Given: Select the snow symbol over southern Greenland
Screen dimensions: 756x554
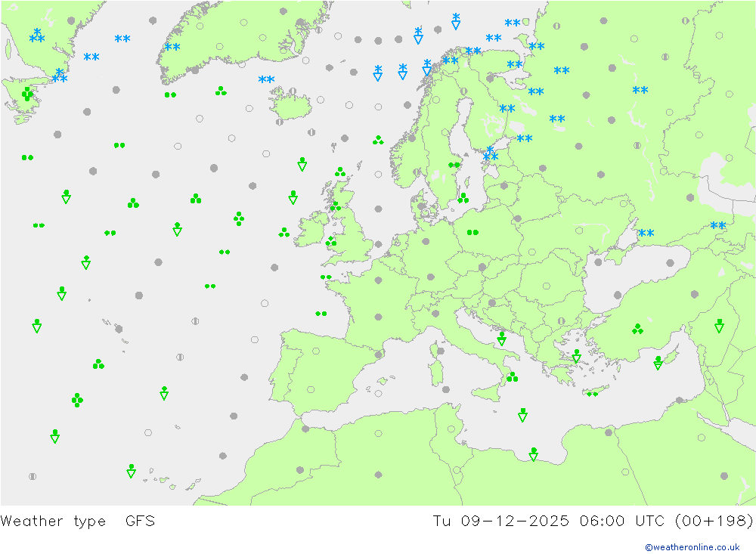Looking at the screenshot, I should [172, 48].
